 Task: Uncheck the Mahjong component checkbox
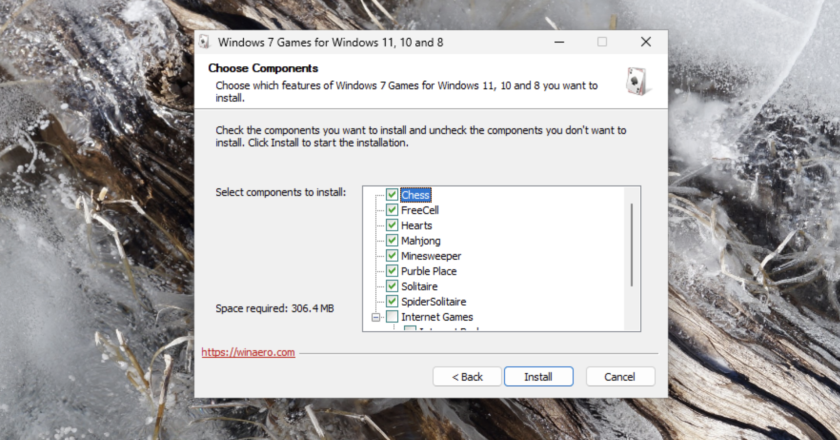click(392, 240)
